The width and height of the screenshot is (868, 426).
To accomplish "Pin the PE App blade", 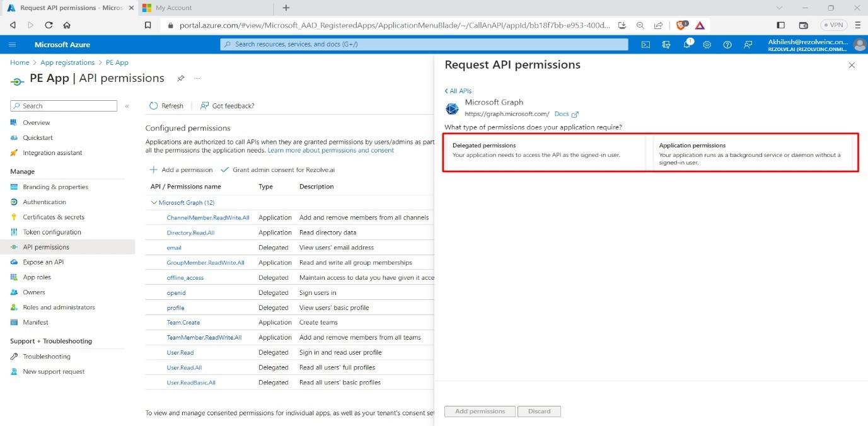I will click(181, 79).
